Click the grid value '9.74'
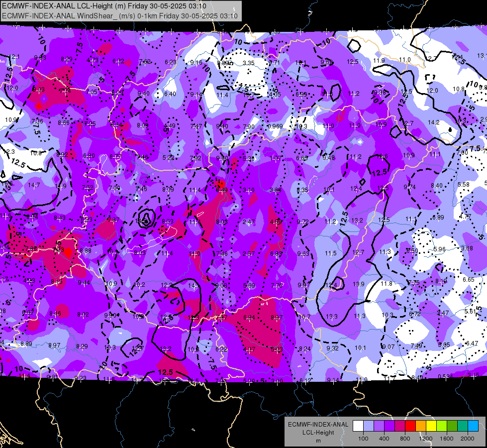This screenshot has width=487, height=448. (410, 187)
